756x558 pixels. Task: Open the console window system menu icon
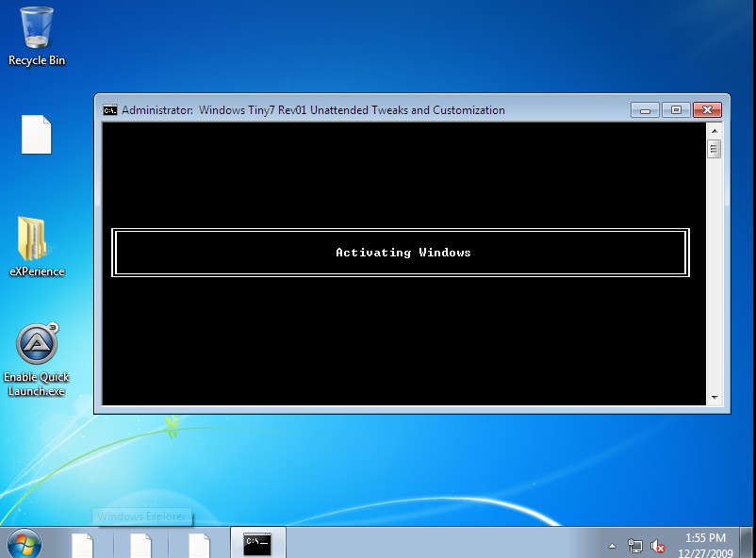110,110
